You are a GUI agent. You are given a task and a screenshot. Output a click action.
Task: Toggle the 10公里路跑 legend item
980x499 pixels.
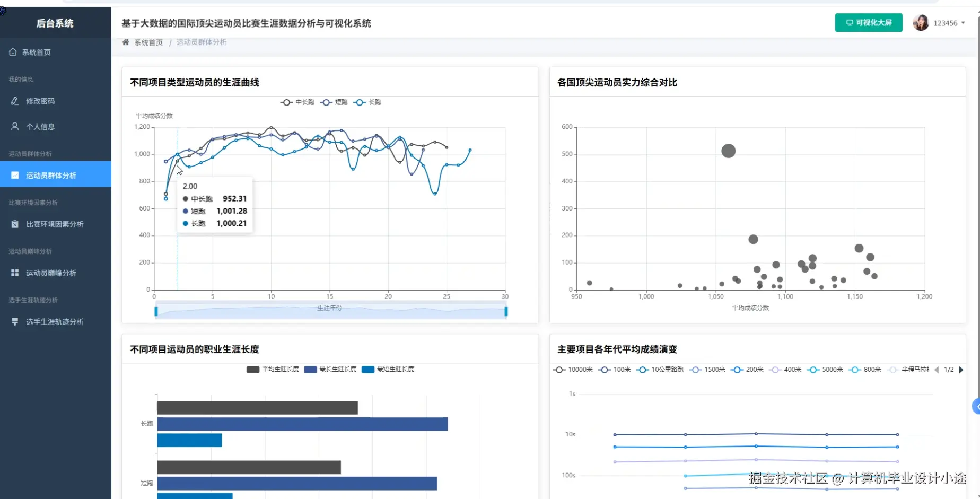click(x=660, y=370)
